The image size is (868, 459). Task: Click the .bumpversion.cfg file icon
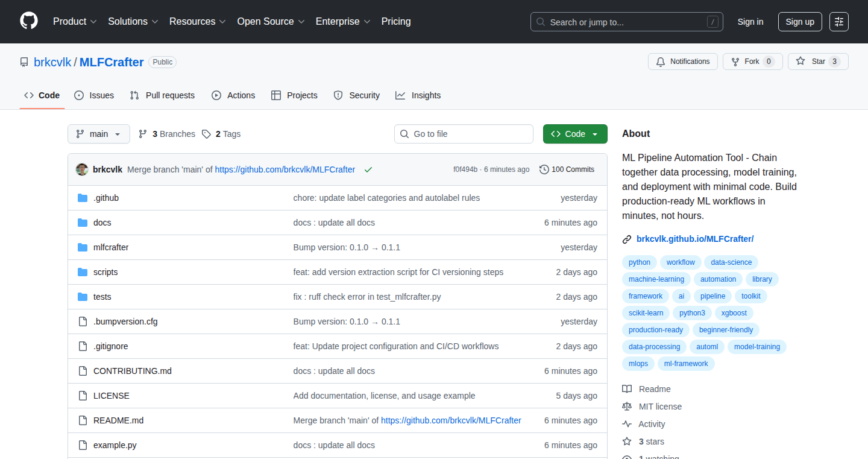click(x=83, y=321)
